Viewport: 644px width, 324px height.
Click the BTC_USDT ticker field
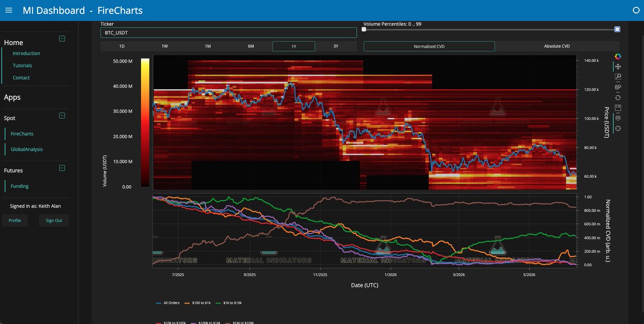click(229, 33)
